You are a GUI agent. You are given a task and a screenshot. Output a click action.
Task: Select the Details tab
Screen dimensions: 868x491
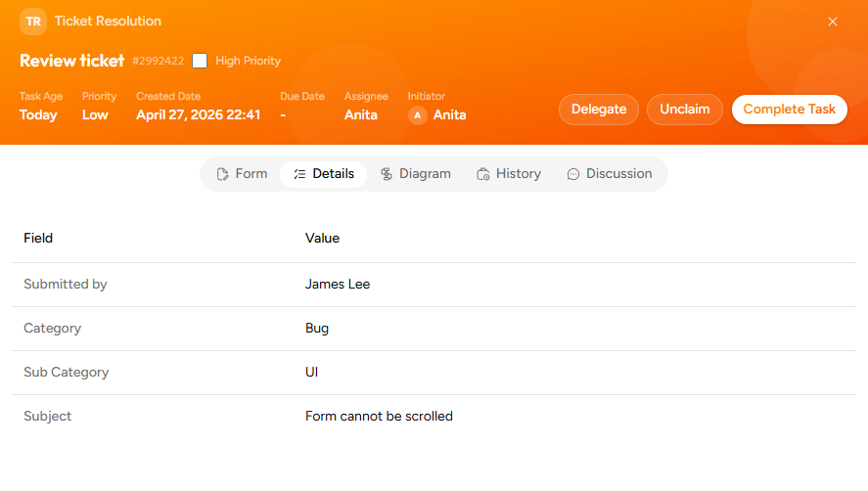click(x=324, y=174)
